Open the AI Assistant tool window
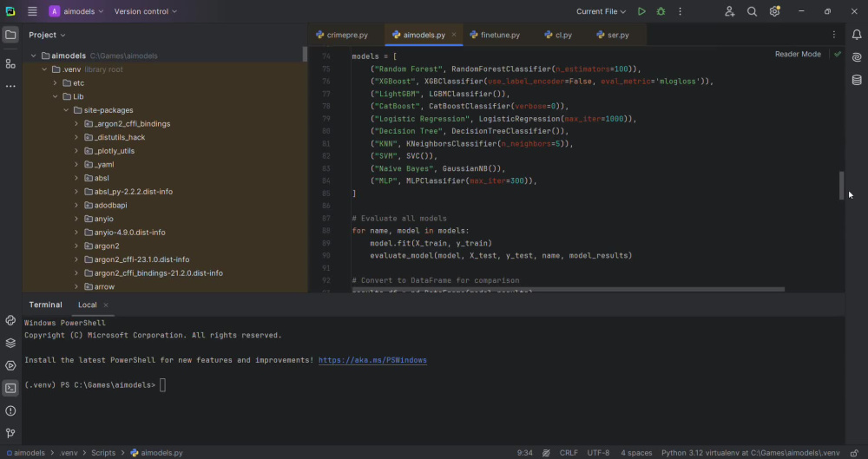 857,57
